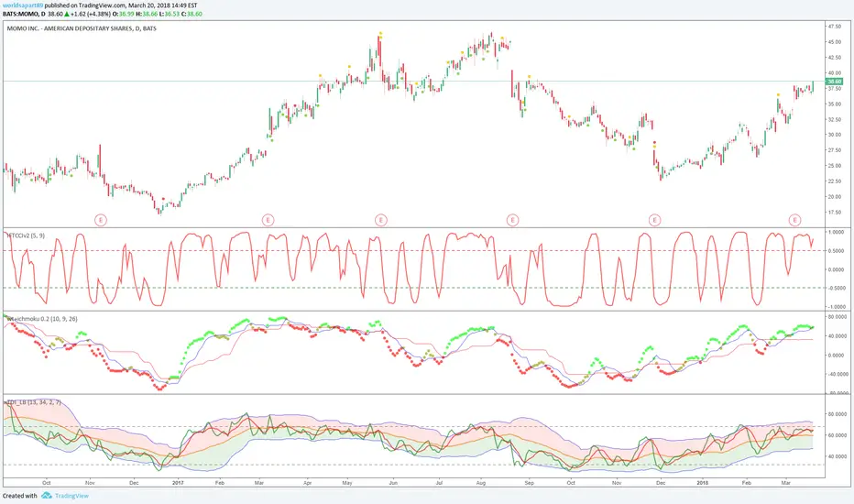Click the -1.0000 axis label of IFTCCIv2 pane
The width and height of the screenshot is (854, 504).
(x=836, y=306)
